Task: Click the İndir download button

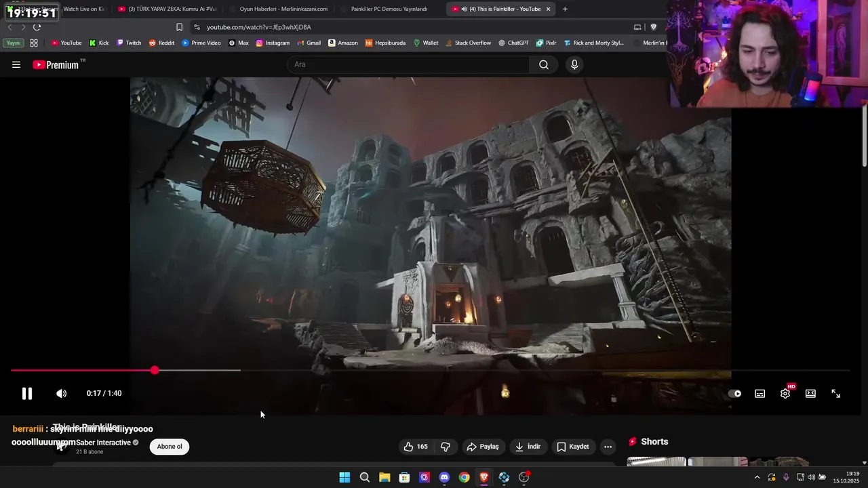Action: [x=528, y=447]
